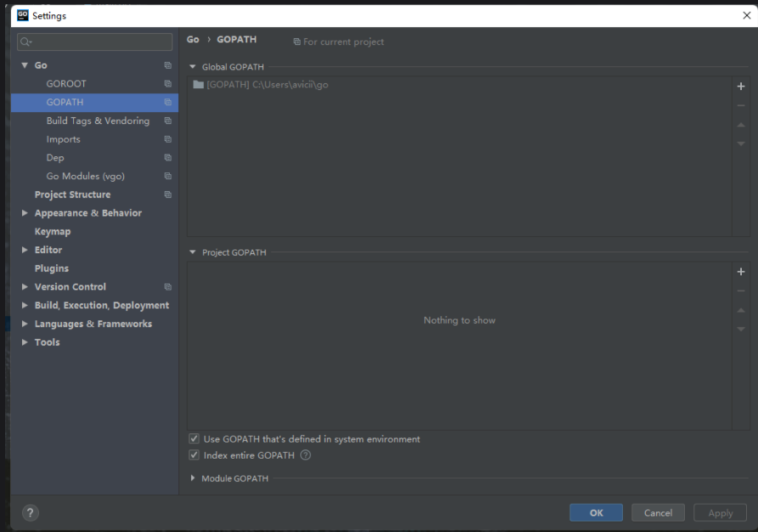This screenshot has width=758, height=532.
Task: Move Project GOPATH entry down
Action: (741, 330)
